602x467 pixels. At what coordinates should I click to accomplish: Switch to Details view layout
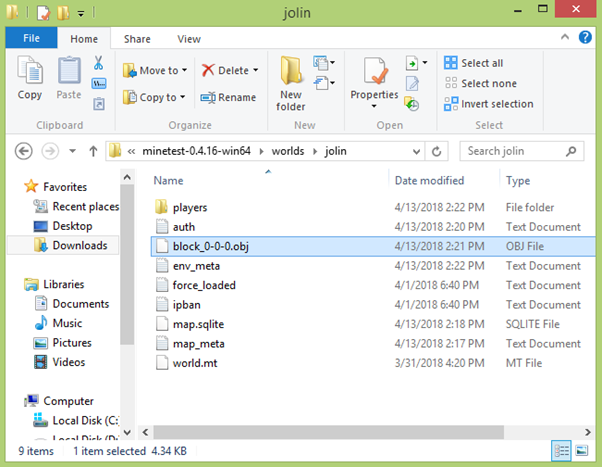pos(561,450)
